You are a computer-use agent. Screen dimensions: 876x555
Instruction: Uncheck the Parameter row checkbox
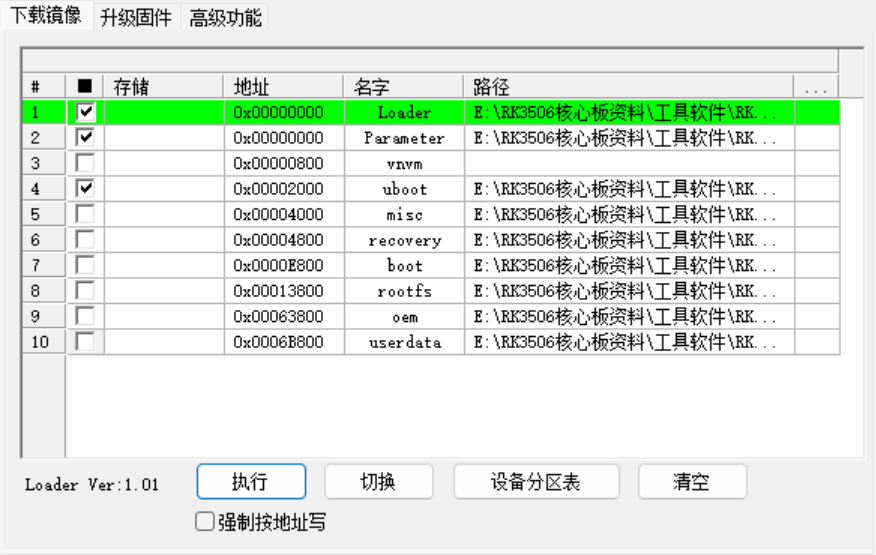tap(86, 138)
